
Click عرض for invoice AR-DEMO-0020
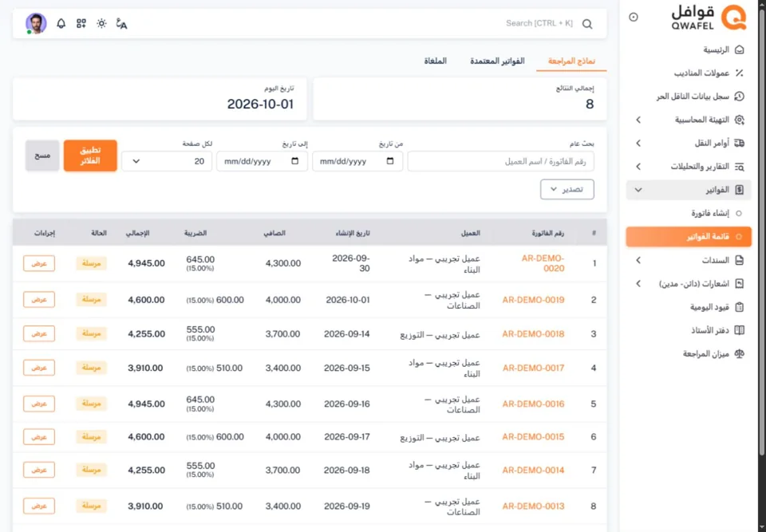[x=39, y=263]
